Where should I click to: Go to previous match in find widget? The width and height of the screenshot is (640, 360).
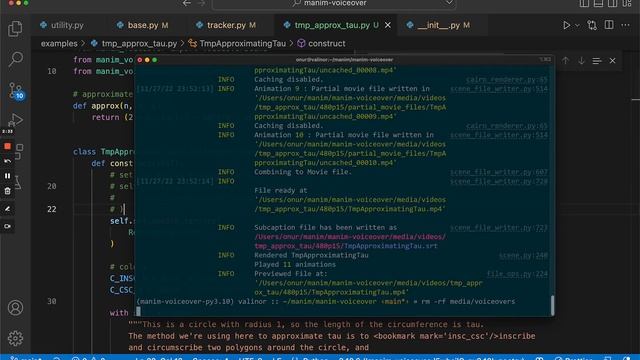click(x=565, y=61)
